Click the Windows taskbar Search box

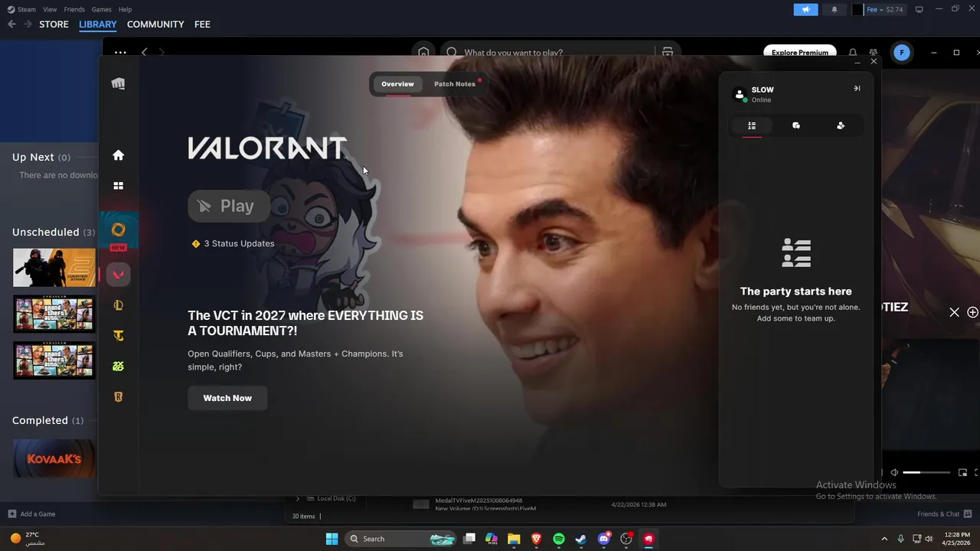(400, 539)
